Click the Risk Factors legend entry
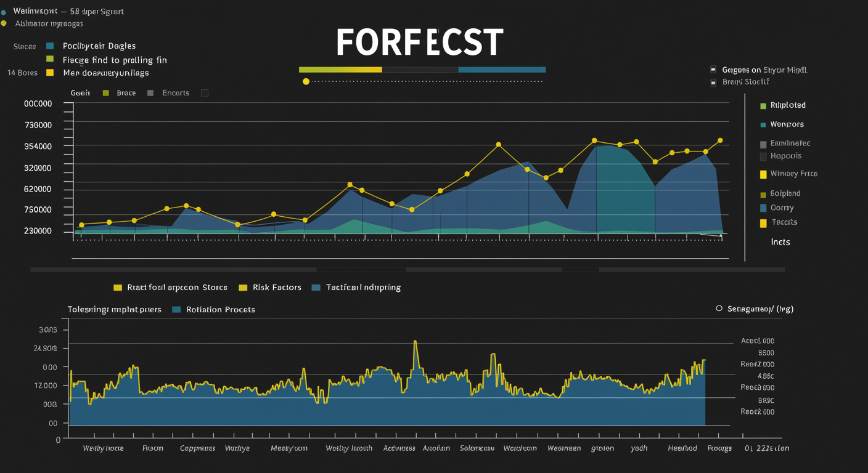868x473 pixels. tap(277, 288)
